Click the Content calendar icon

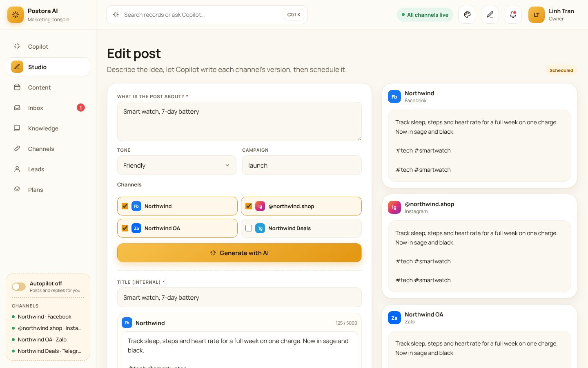point(17,87)
